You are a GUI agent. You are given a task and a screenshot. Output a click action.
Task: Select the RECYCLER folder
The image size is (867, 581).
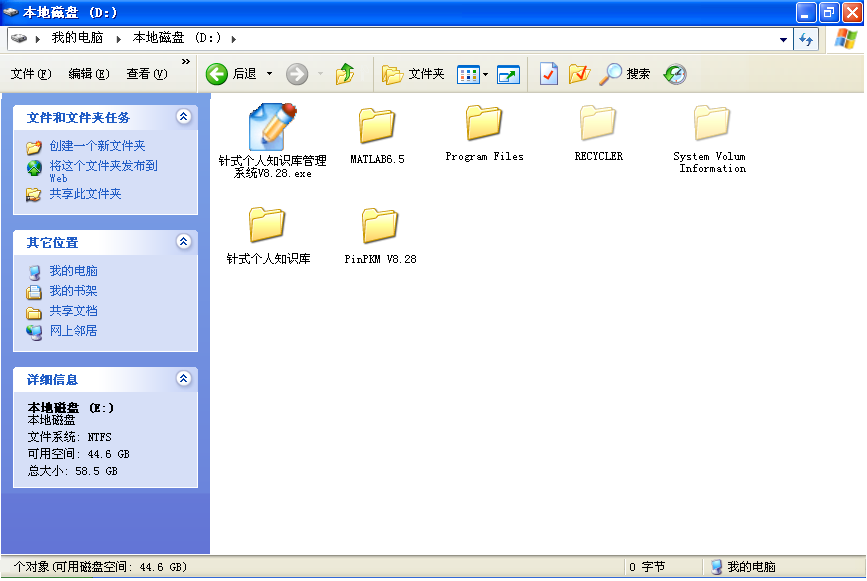pos(598,123)
